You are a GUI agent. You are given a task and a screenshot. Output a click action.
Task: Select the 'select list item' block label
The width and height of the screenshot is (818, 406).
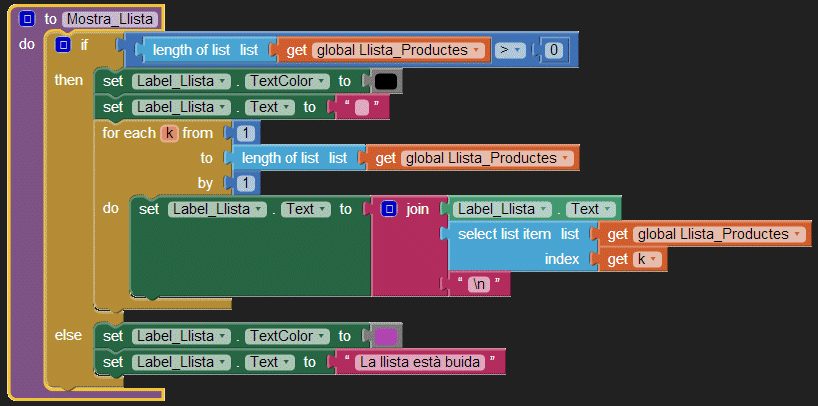pos(504,234)
